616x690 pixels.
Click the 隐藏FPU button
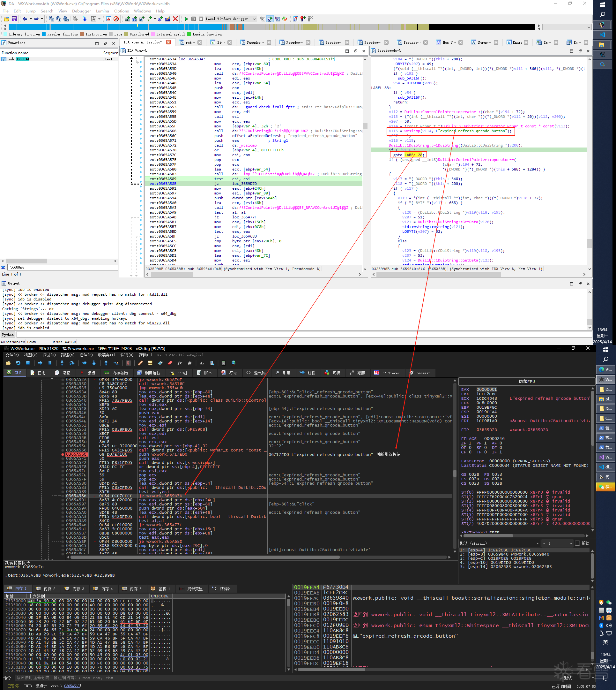[527, 382]
